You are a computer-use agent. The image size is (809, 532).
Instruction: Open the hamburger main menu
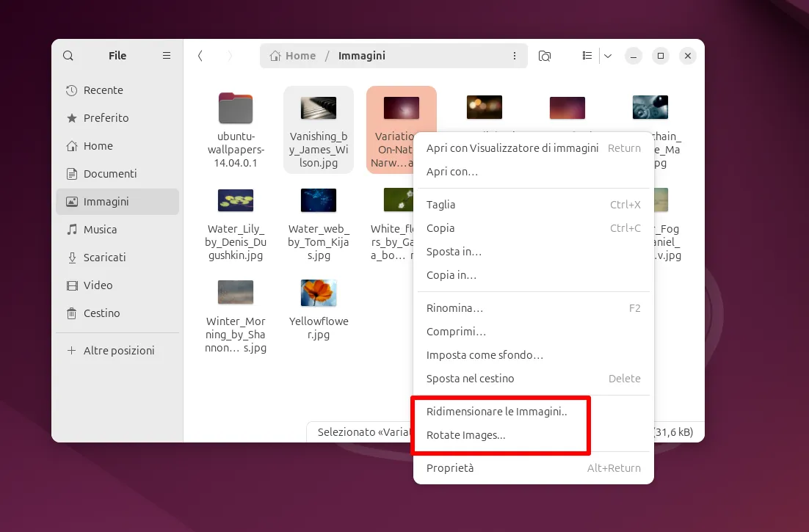click(x=167, y=56)
